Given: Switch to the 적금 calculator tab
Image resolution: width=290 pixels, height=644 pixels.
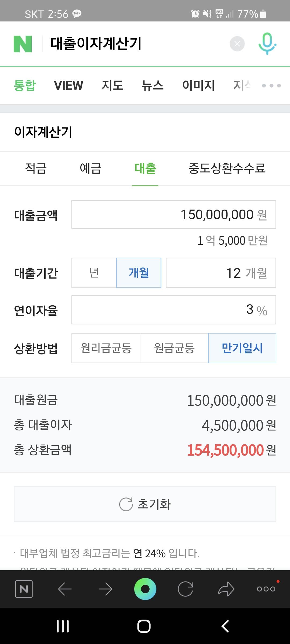Looking at the screenshot, I should tap(36, 169).
